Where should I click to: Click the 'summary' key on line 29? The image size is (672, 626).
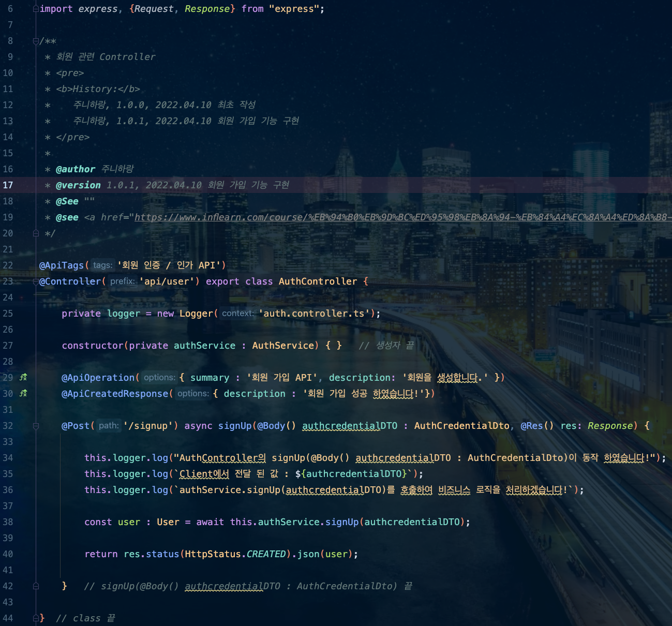coord(210,378)
